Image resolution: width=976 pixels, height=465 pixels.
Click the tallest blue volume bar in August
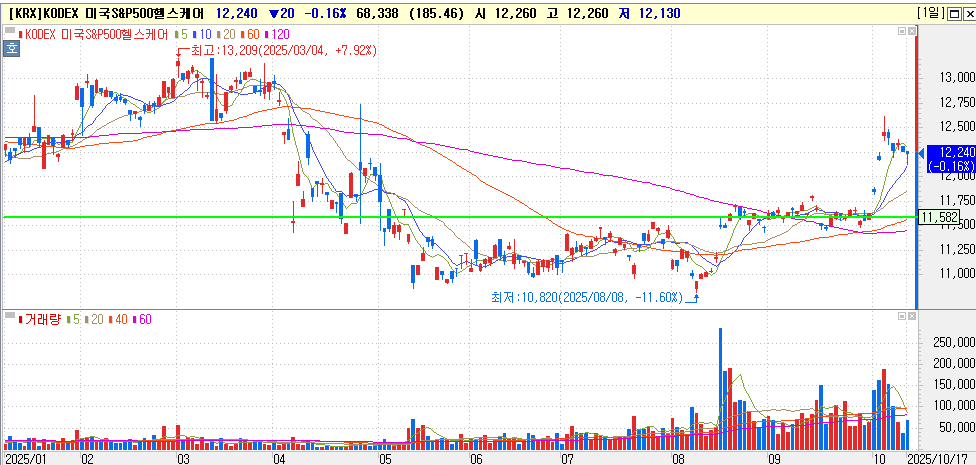click(721, 388)
